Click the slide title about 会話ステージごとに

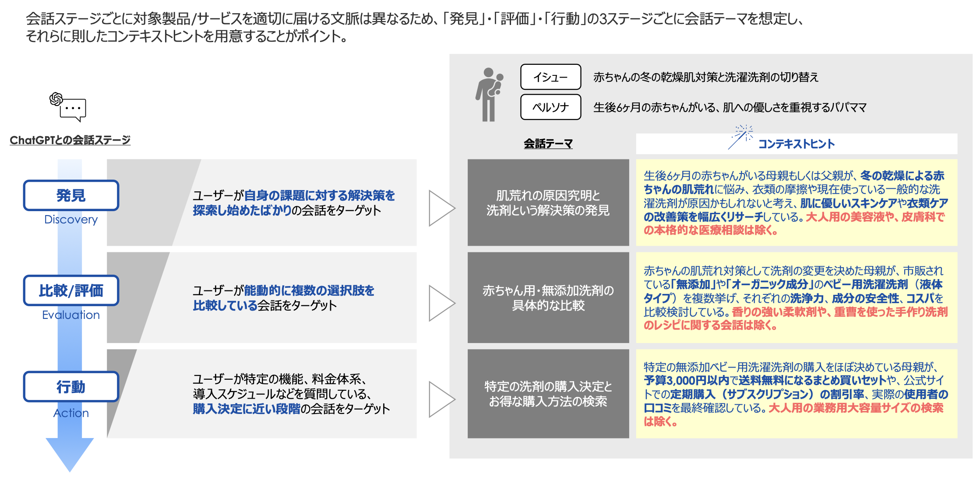coord(414,18)
